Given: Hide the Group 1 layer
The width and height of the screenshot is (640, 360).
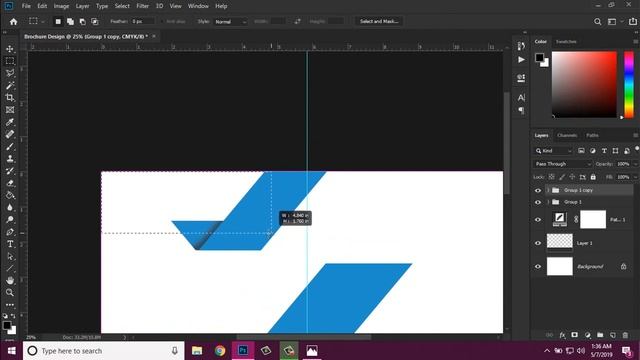Looking at the screenshot, I should [538, 202].
